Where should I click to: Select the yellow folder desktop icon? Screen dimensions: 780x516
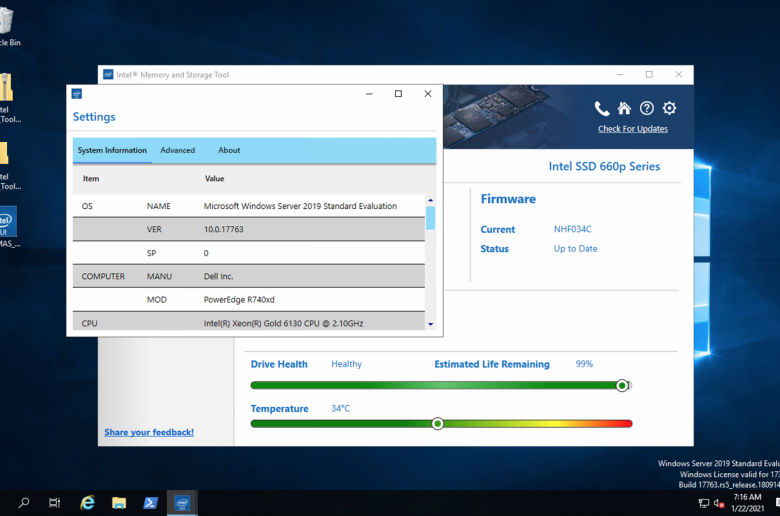(x=7, y=166)
